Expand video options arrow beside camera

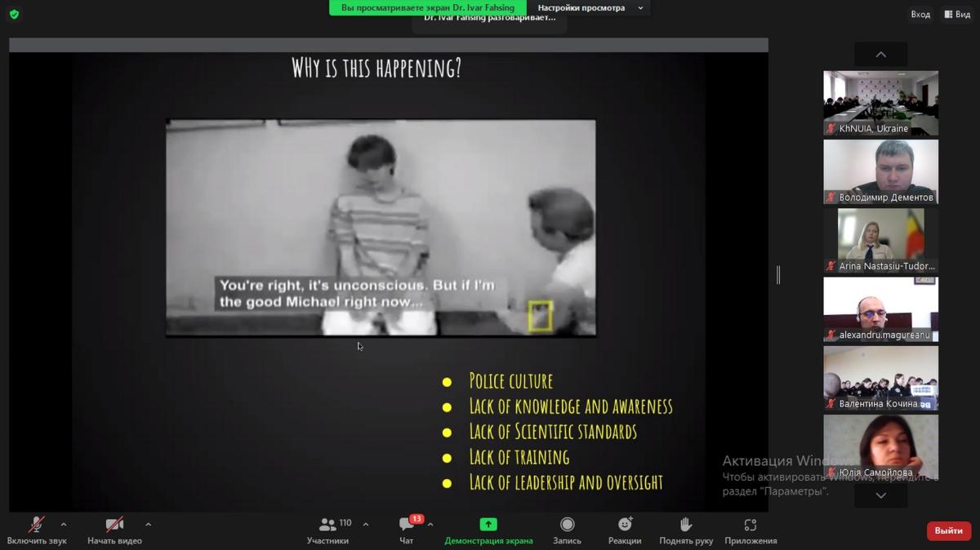[x=148, y=524]
